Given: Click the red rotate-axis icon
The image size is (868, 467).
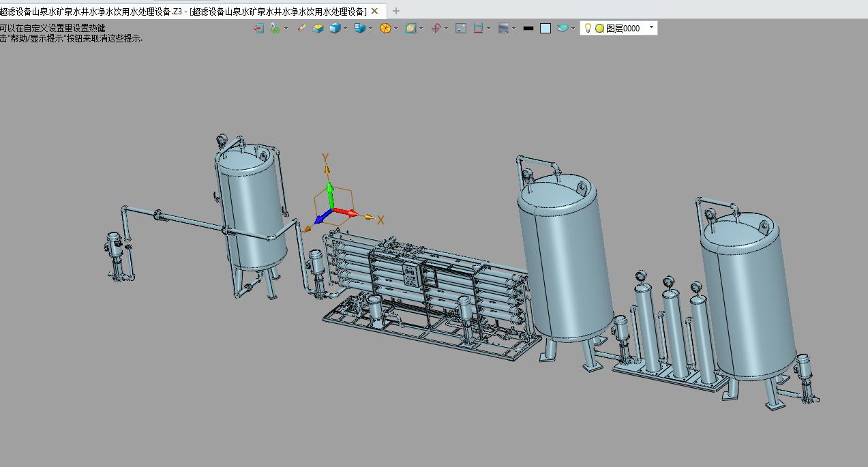Looking at the screenshot, I should [x=436, y=28].
